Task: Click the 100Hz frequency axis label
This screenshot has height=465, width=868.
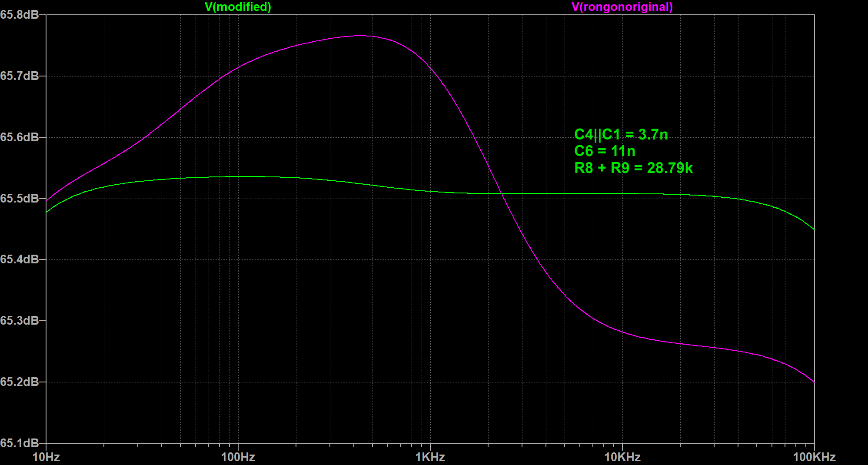Action: tap(238, 457)
